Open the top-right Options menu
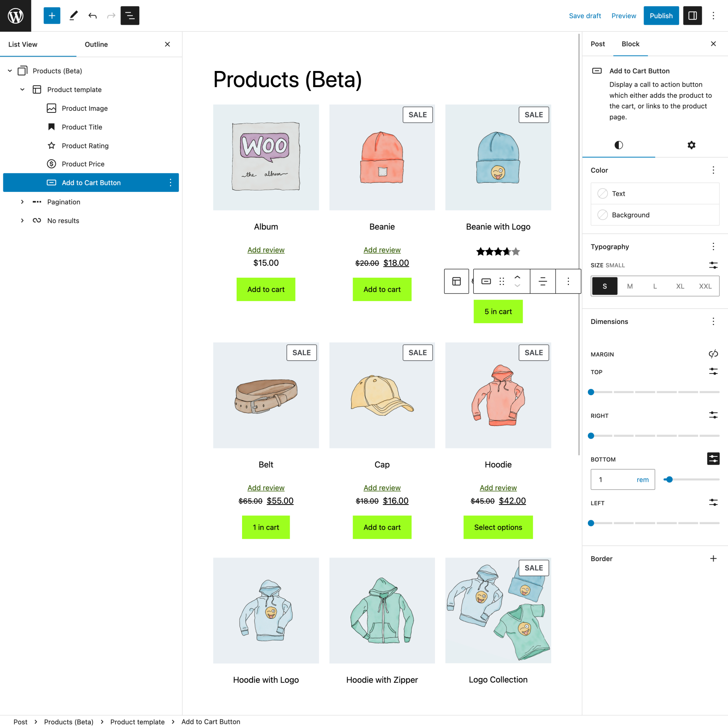Image resolution: width=728 pixels, height=728 pixels. pos(713,15)
